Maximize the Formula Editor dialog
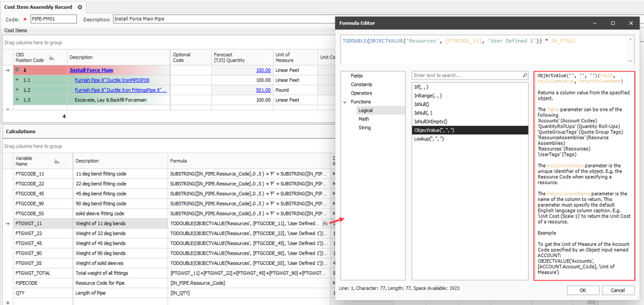644x305 pixels. (x=612, y=23)
